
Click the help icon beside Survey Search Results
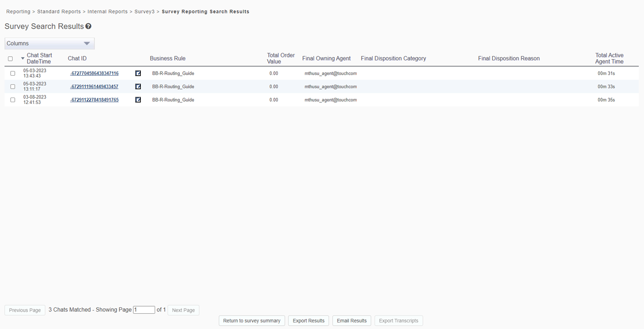click(88, 26)
